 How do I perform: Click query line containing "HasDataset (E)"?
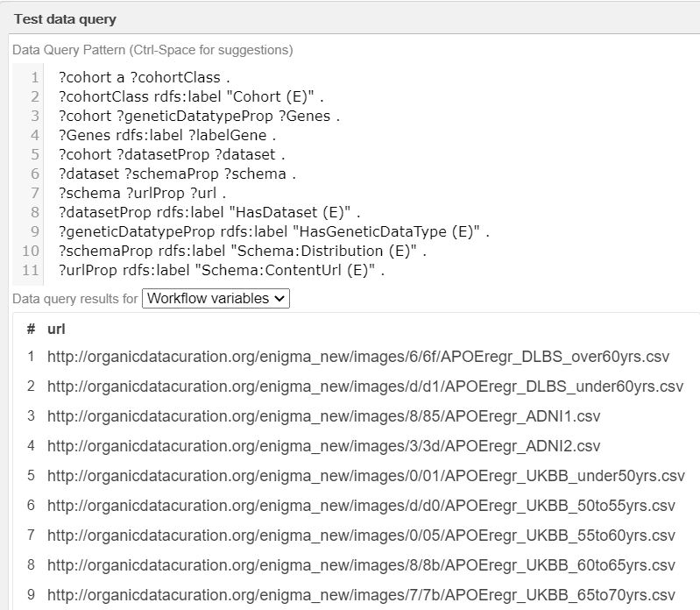coord(209,212)
